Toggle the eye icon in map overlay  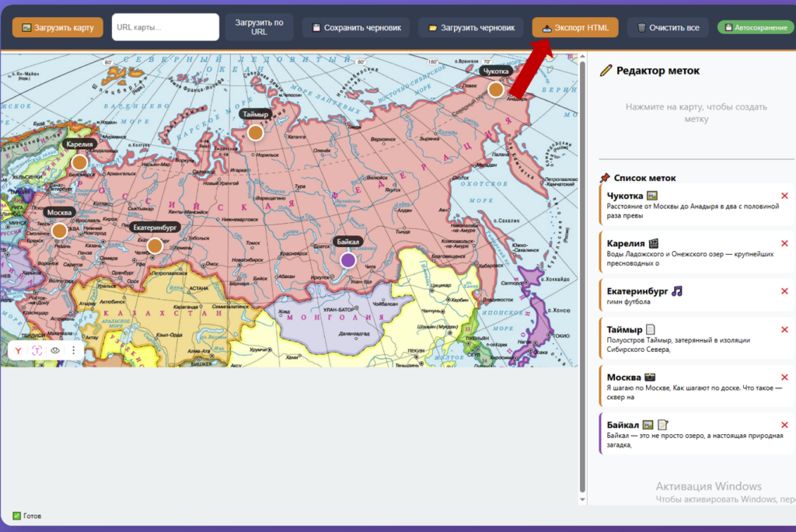55,350
